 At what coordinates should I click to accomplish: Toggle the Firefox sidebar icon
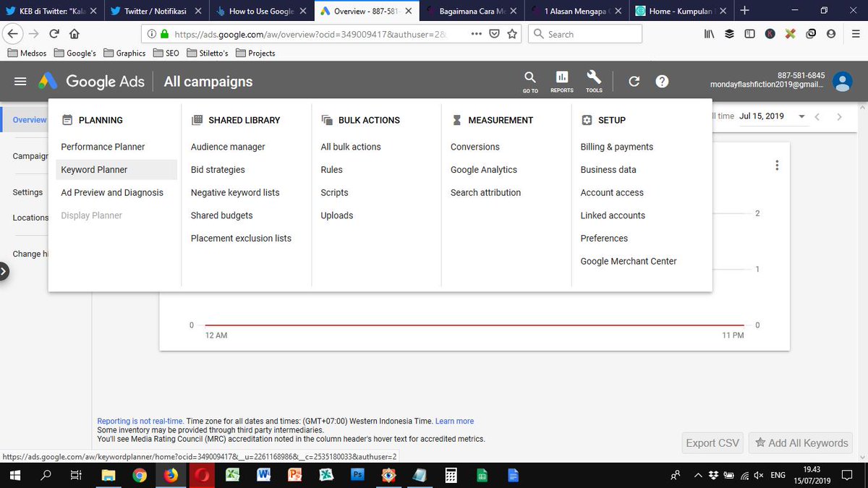749,34
